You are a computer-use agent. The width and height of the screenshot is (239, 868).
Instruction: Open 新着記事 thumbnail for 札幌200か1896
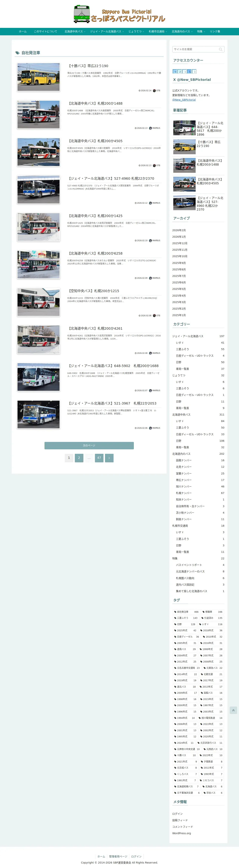pos(184,128)
